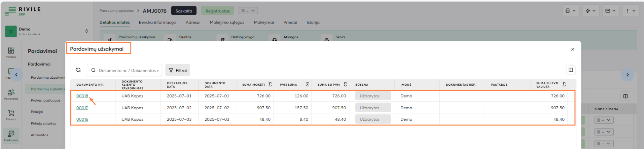Click the Filtrai button

click(178, 70)
